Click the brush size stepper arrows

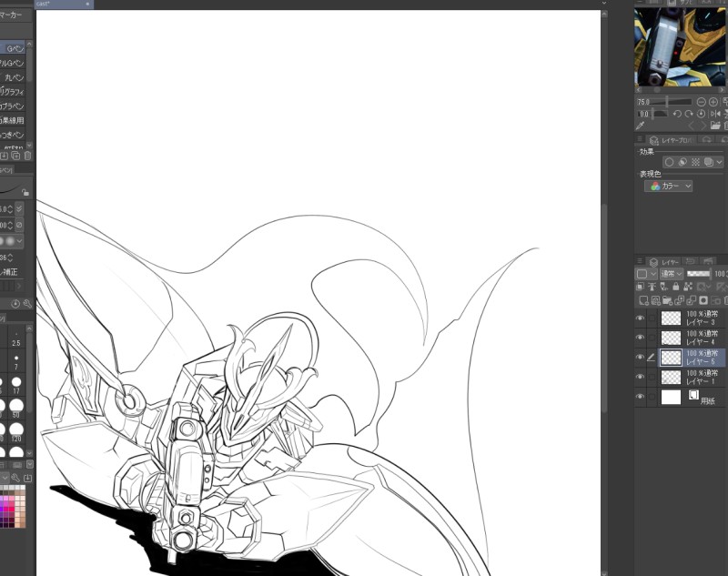coord(10,209)
